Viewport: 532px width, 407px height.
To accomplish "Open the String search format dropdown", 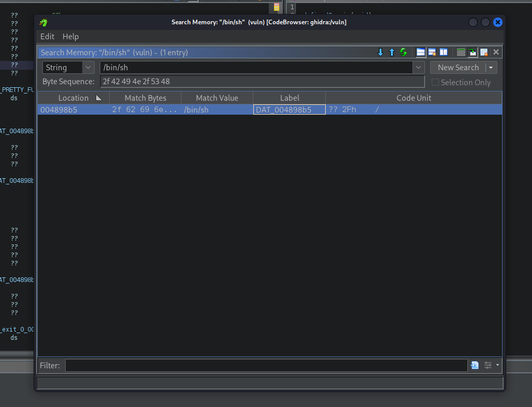I will pyautogui.click(x=88, y=68).
